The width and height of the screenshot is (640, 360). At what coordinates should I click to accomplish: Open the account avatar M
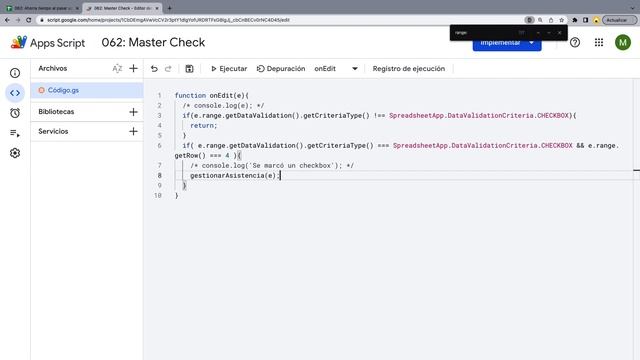pos(623,42)
